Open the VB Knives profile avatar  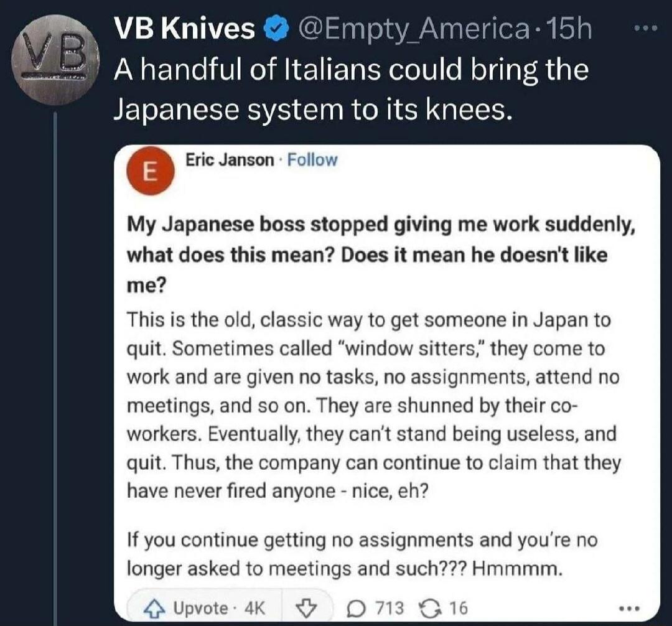click(57, 58)
